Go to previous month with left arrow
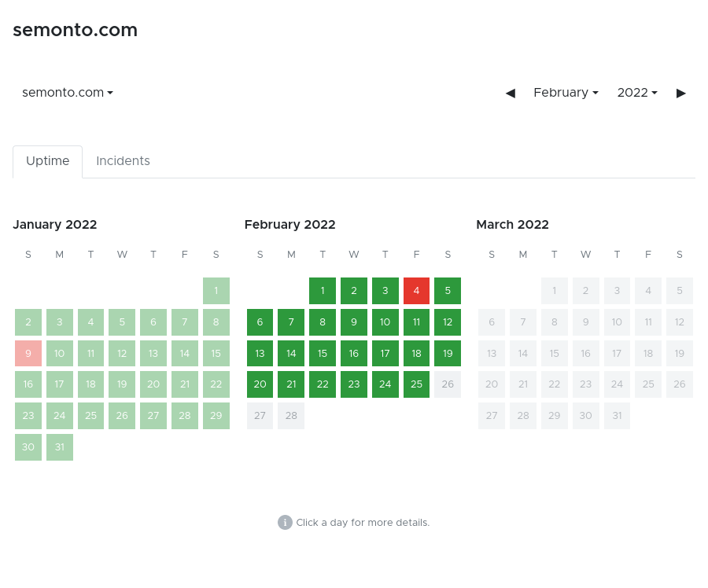The height and width of the screenshot is (588, 708). click(510, 93)
